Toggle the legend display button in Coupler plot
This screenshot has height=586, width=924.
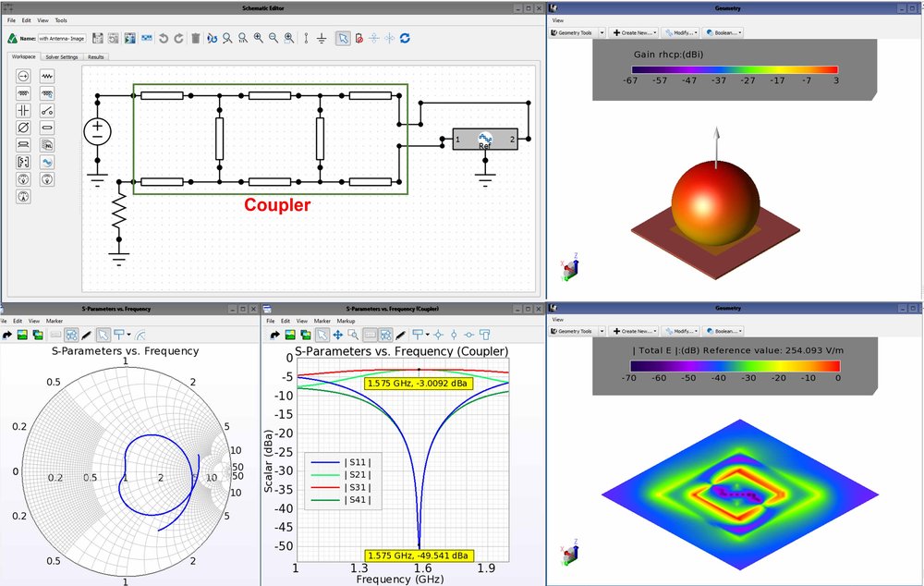coord(370,335)
